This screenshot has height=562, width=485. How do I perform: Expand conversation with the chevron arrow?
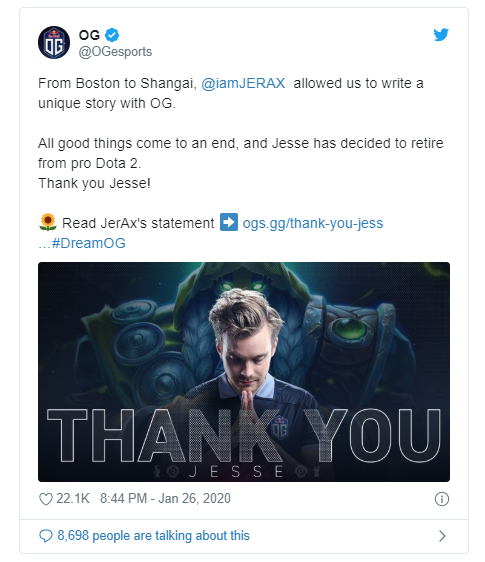point(442,536)
